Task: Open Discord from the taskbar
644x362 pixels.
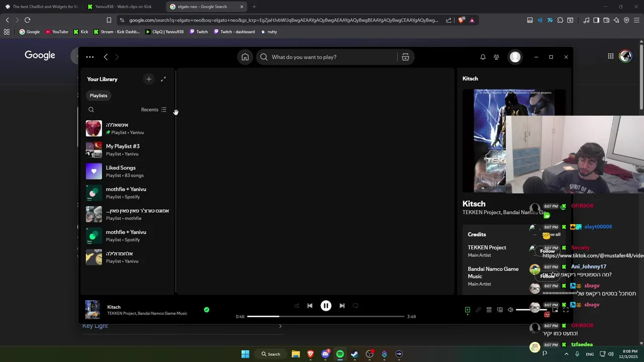Action: [x=326, y=354]
